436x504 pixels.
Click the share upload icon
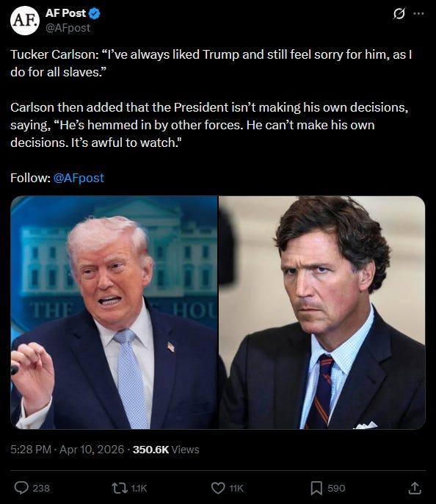(415, 488)
